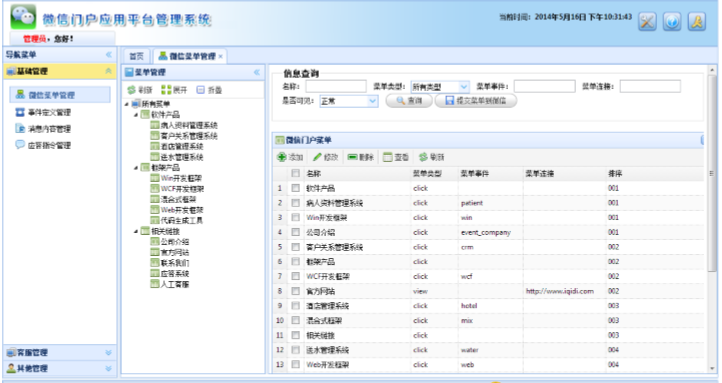Open the 菜单类型 dropdown
The image size is (722, 383).
(x=464, y=87)
